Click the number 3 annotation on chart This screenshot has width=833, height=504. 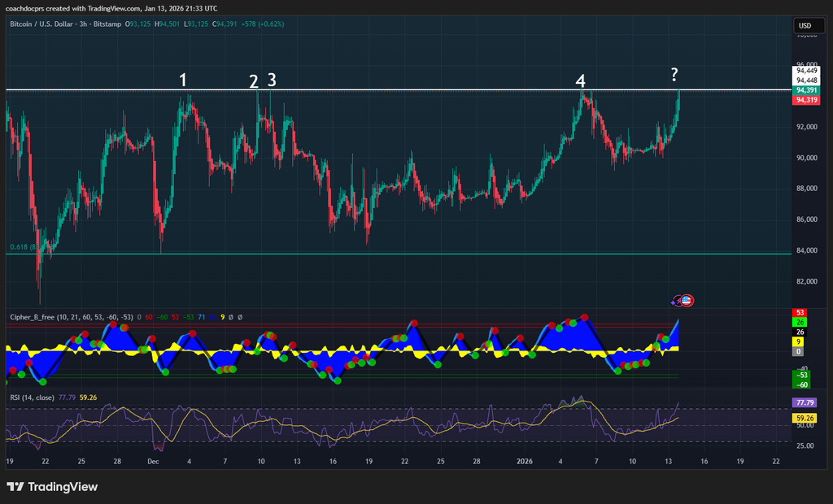click(x=272, y=80)
